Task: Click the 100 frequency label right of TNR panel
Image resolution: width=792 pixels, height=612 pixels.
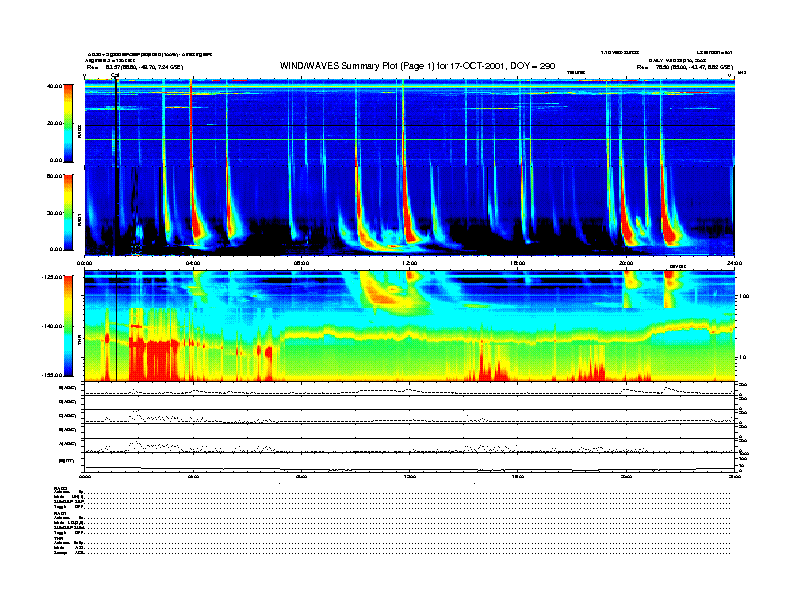Action: (x=744, y=296)
